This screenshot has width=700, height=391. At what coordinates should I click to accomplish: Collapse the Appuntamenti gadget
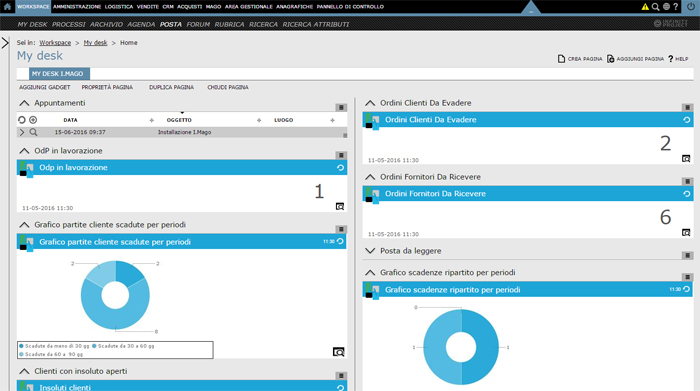click(24, 103)
